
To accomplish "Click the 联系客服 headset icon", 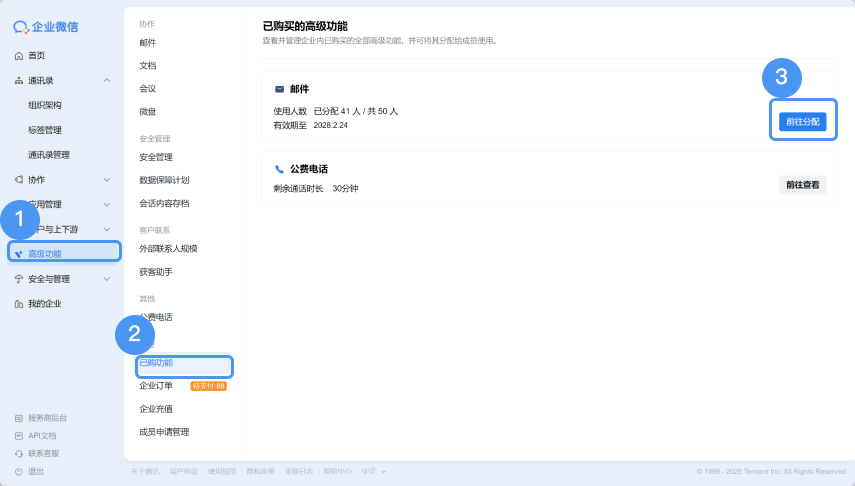I will tap(19, 454).
